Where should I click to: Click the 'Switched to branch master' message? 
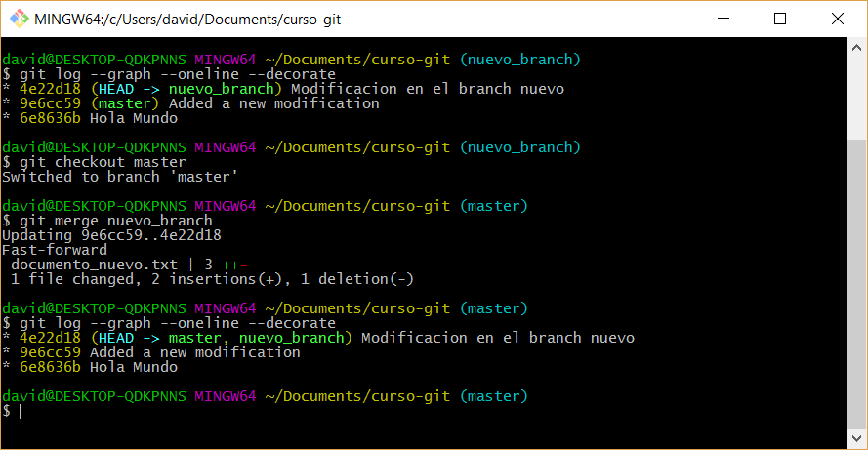pos(119,177)
